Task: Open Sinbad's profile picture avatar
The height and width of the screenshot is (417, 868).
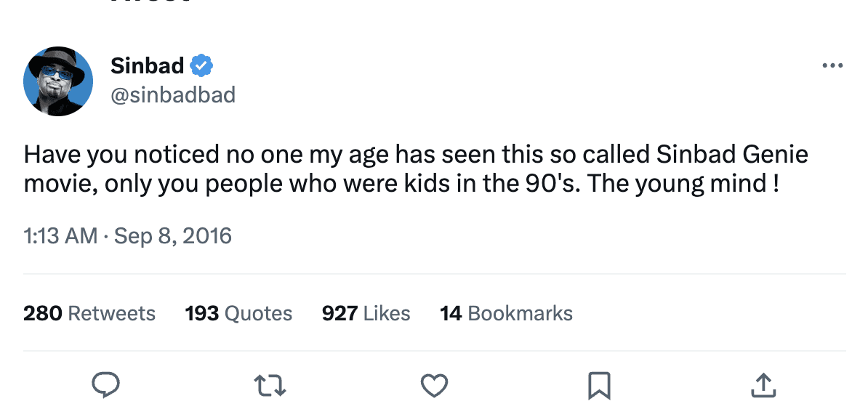Action: [58, 81]
